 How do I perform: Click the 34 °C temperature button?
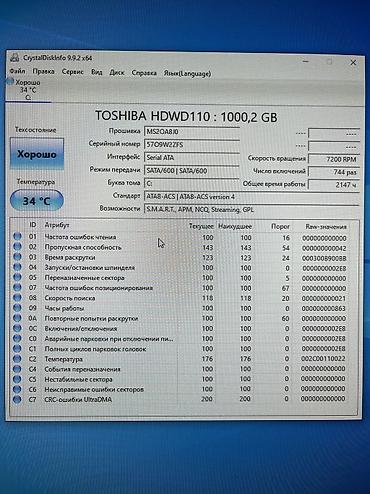click(x=37, y=201)
